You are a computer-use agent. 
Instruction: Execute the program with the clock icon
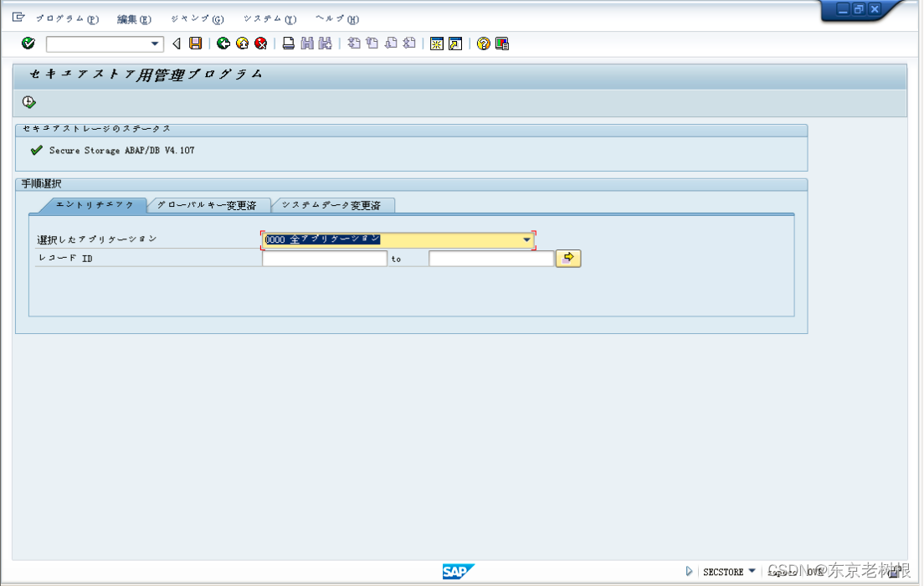(x=28, y=100)
